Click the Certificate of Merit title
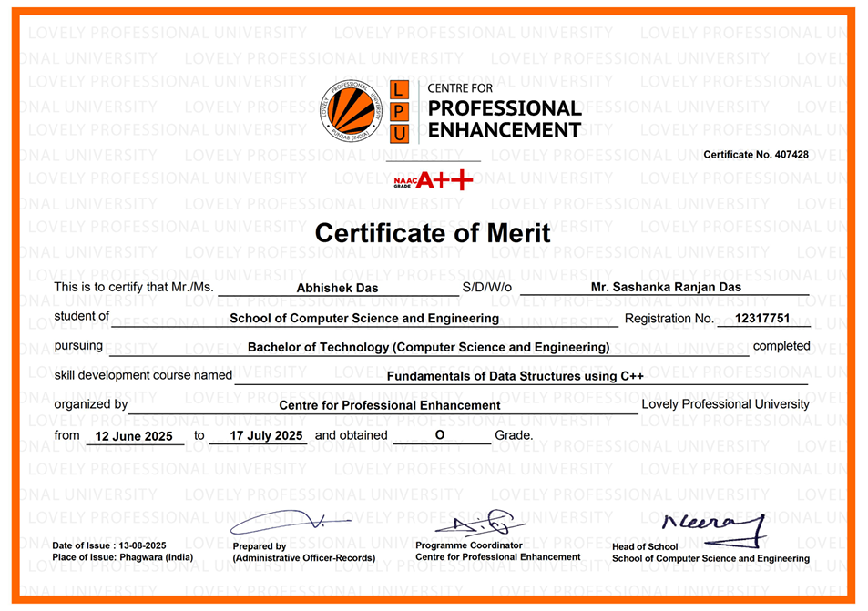This screenshot has height=611, width=868. (x=433, y=233)
